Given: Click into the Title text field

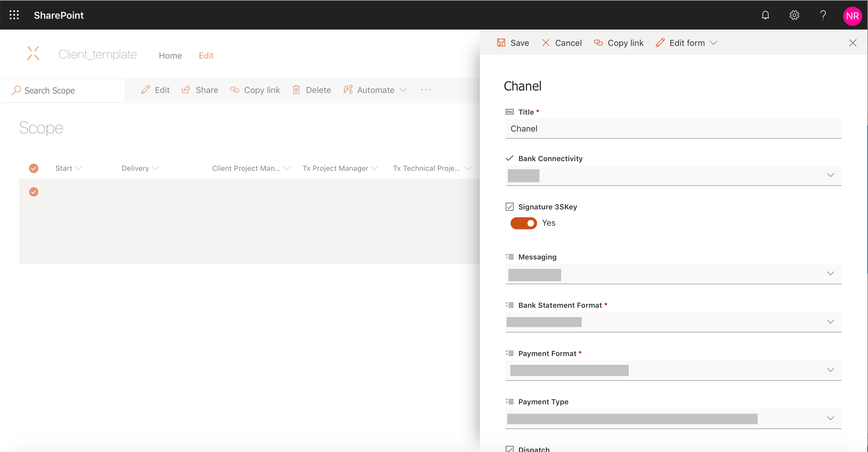Looking at the screenshot, I should point(673,129).
